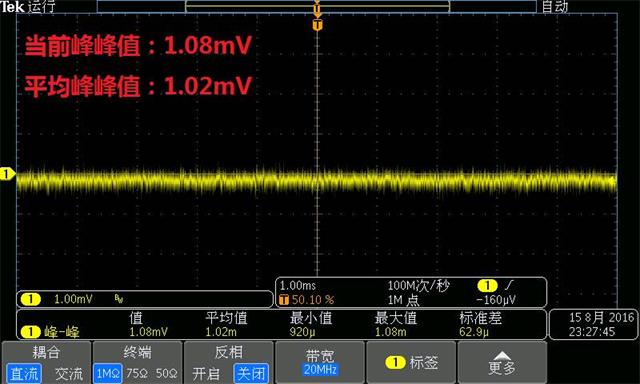Viewport: 640px width, 384px height.
Task: Choose 1MΩ termination
Action: pyautogui.click(x=108, y=373)
